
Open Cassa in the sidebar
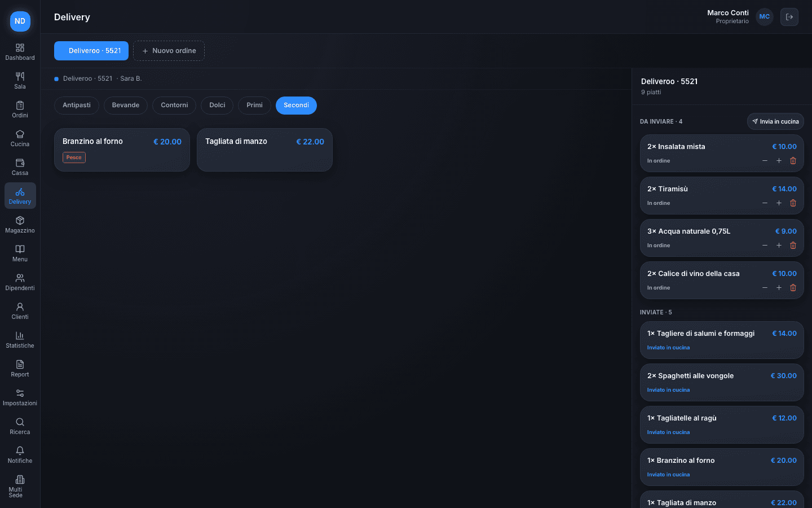[20, 167]
